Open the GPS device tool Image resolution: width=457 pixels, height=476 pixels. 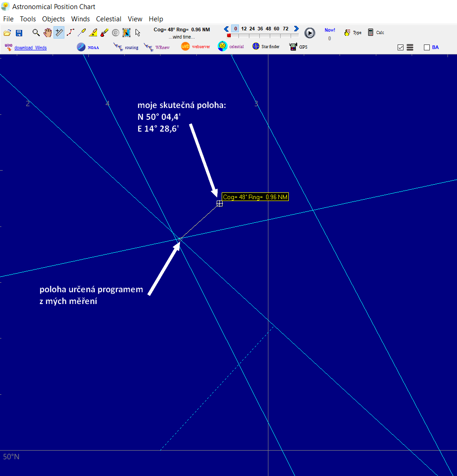coord(298,47)
